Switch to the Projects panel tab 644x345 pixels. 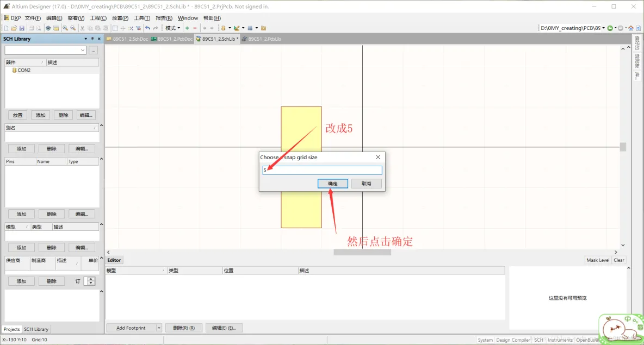coord(11,329)
